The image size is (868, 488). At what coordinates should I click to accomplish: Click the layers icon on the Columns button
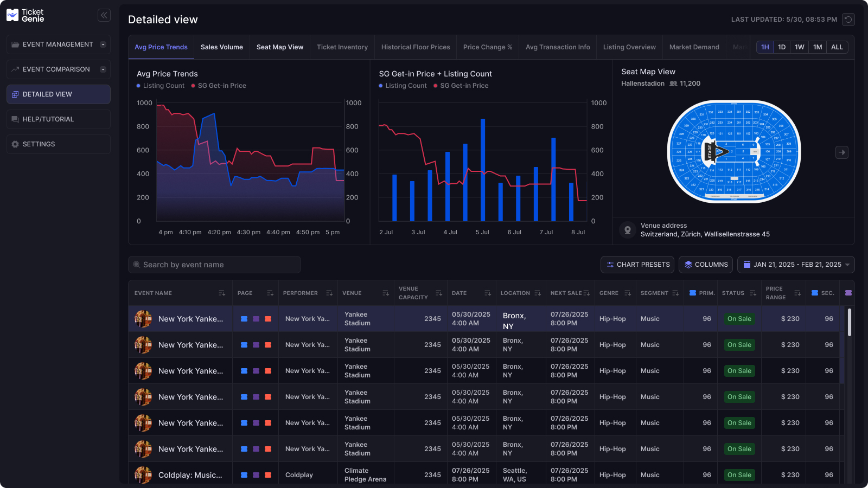(x=687, y=265)
